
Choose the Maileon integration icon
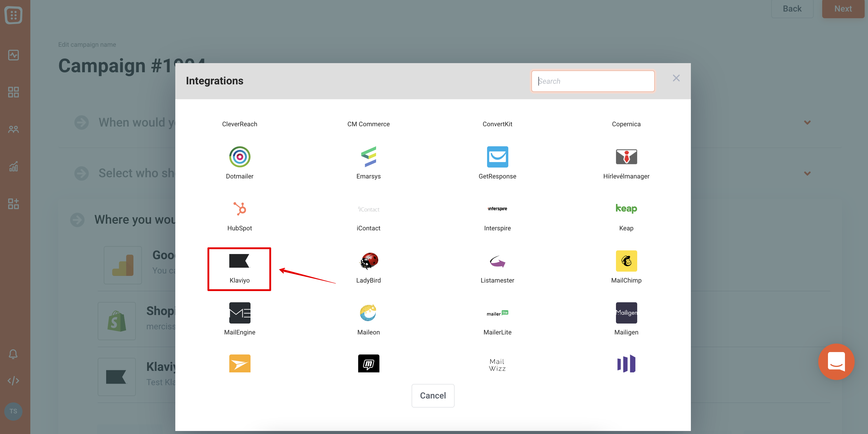click(368, 313)
